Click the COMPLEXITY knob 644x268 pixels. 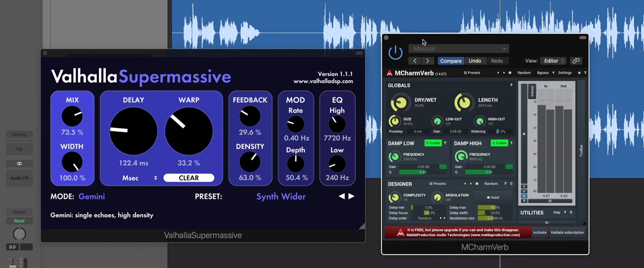point(395,197)
